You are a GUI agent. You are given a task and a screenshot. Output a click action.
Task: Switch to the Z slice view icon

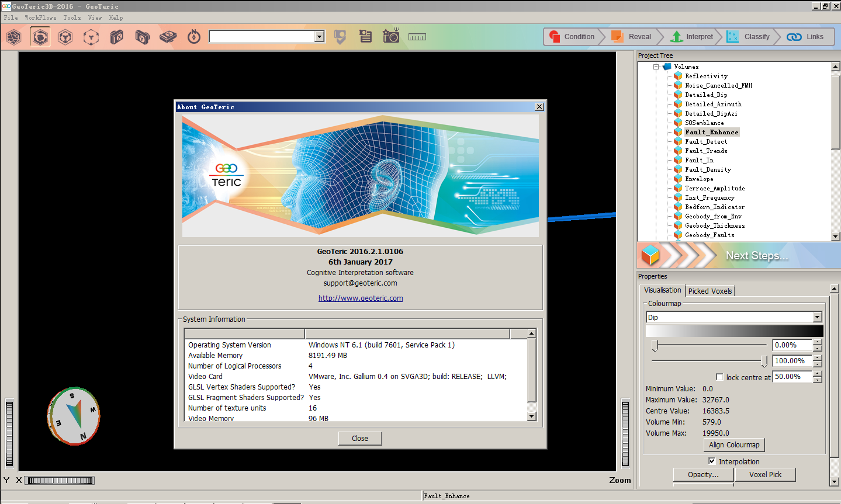click(168, 37)
